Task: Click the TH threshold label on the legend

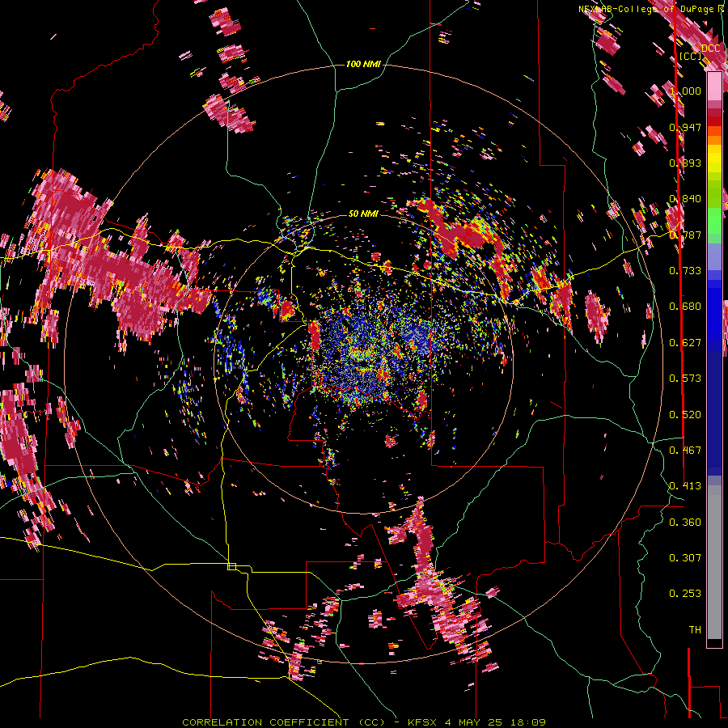Action: 695,630
